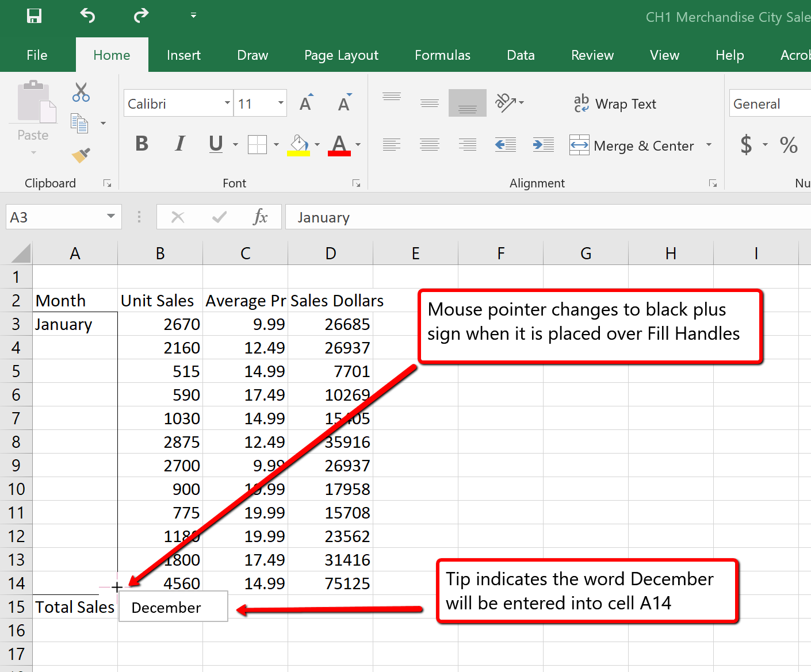The image size is (811, 672).
Task: Select the Format Painter brush
Action: click(x=81, y=155)
